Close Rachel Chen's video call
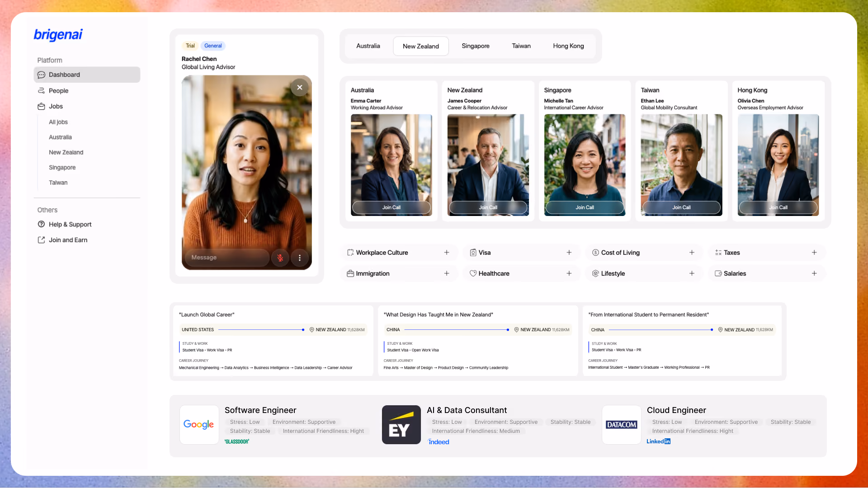 (x=300, y=87)
